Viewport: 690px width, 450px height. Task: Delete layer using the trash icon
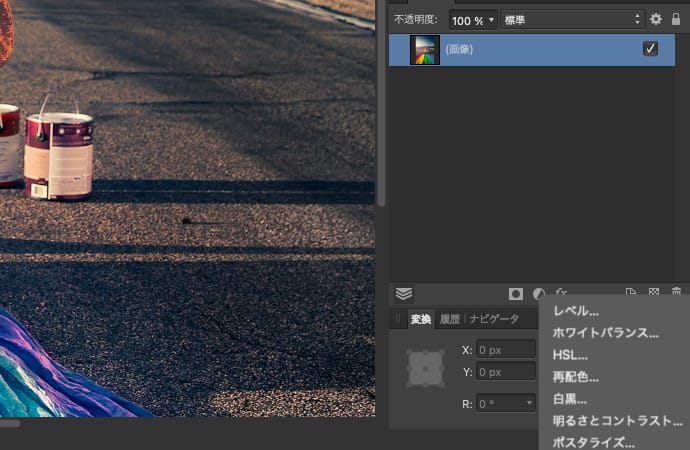(x=677, y=293)
